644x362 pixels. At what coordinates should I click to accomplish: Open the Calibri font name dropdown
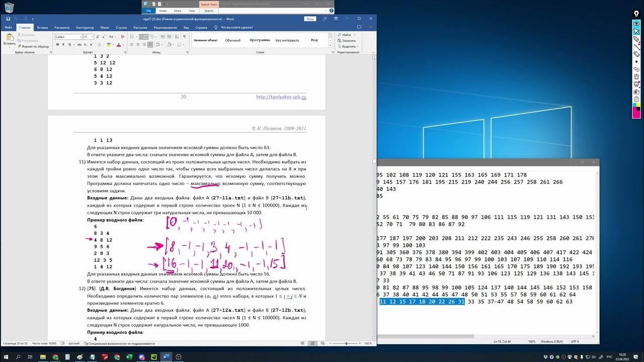(x=81, y=37)
